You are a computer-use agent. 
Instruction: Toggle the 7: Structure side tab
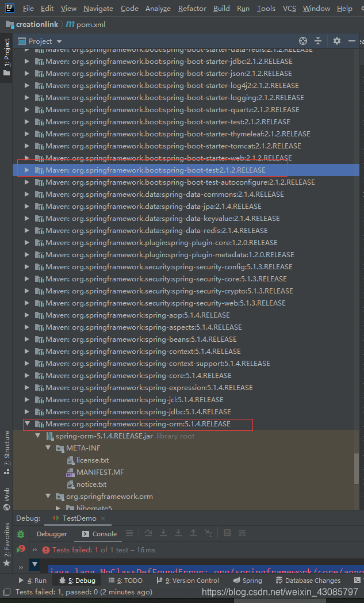pos(6,452)
